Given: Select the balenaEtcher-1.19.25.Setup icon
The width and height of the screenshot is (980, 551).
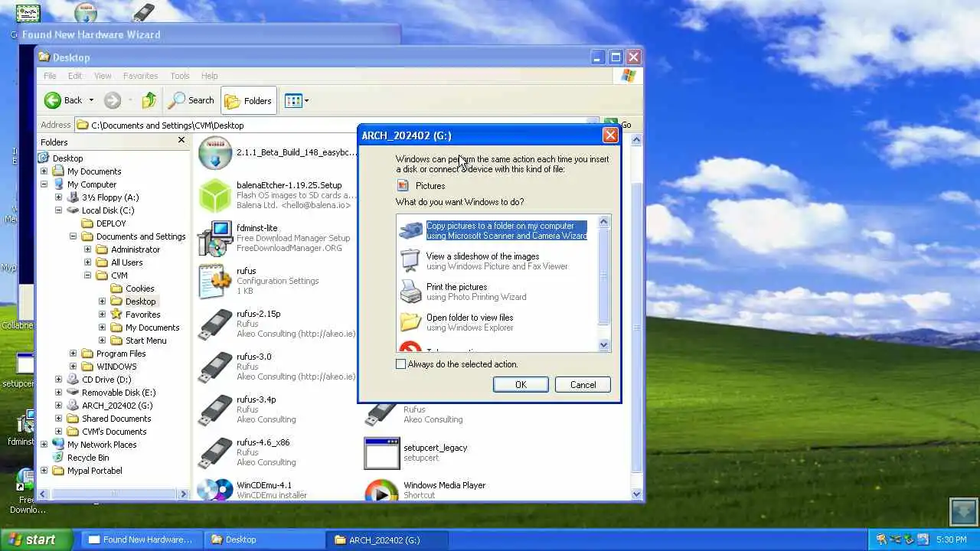Looking at the screenshot, I should click(x=214, y=196).
